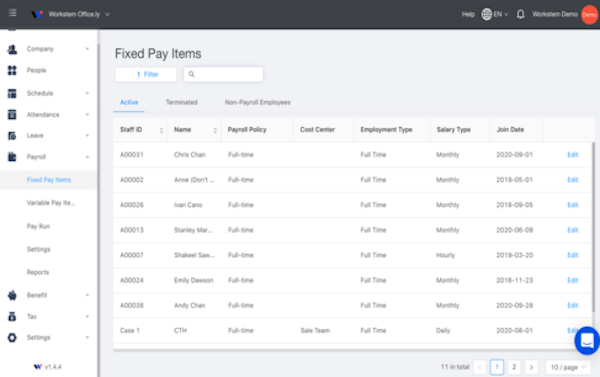Open the language globe icon
The image size is (600, 377).
point(486,14)
